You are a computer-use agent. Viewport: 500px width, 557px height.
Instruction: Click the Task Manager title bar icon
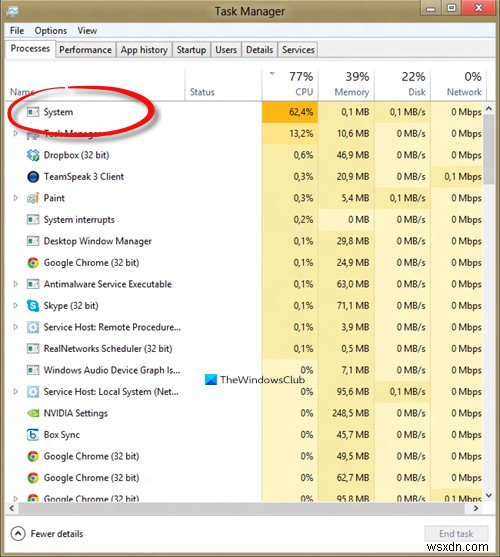pos(12,11)
